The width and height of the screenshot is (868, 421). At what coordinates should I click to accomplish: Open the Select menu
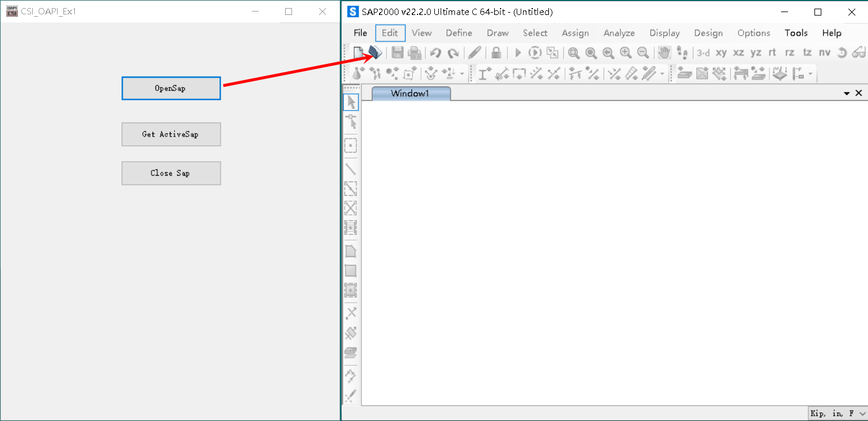click(x=535, y=33)
